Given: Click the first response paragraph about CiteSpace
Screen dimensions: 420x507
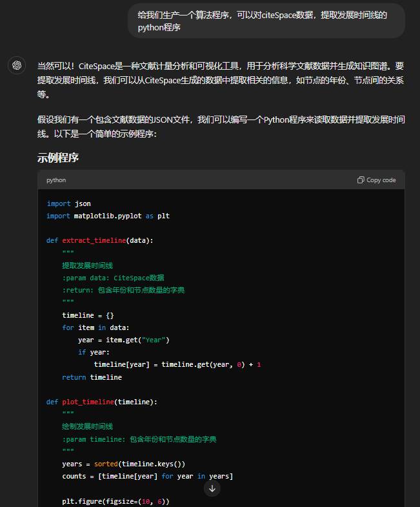Looking at the screenshot, I should [x=221, y=80].
